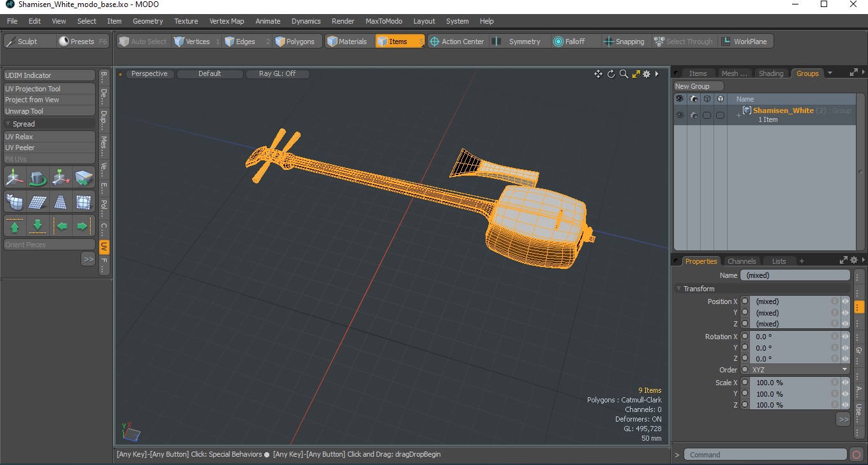Switch to the Shading tab
This screenshot has width=868, height=465.
coord(771,73)
